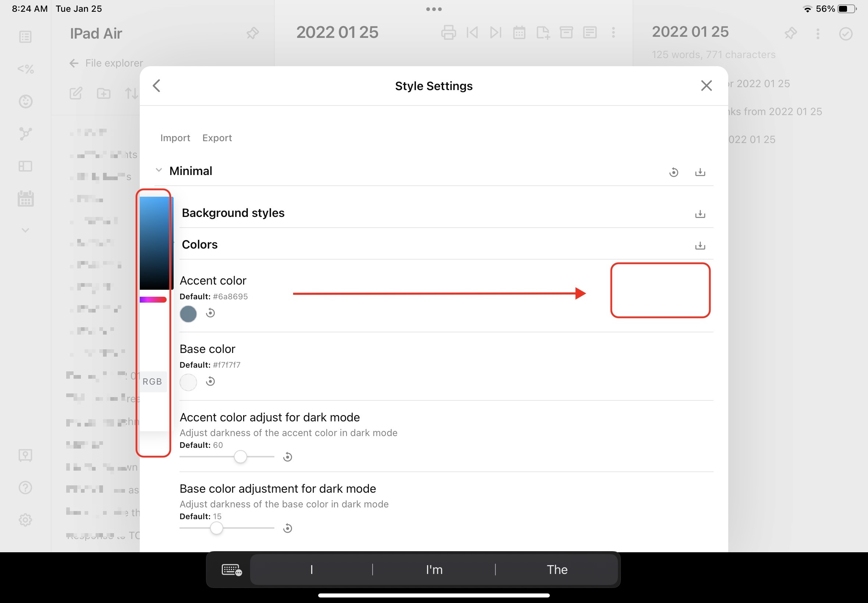Image resolution: width=868 pixels, height=603 pixels.
Task: Download the Colors section settings
Action: [x=701, y=246]
